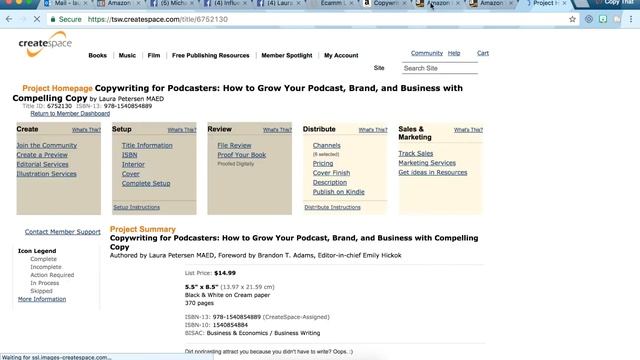Click the 370 pages text

pos(199,303)
